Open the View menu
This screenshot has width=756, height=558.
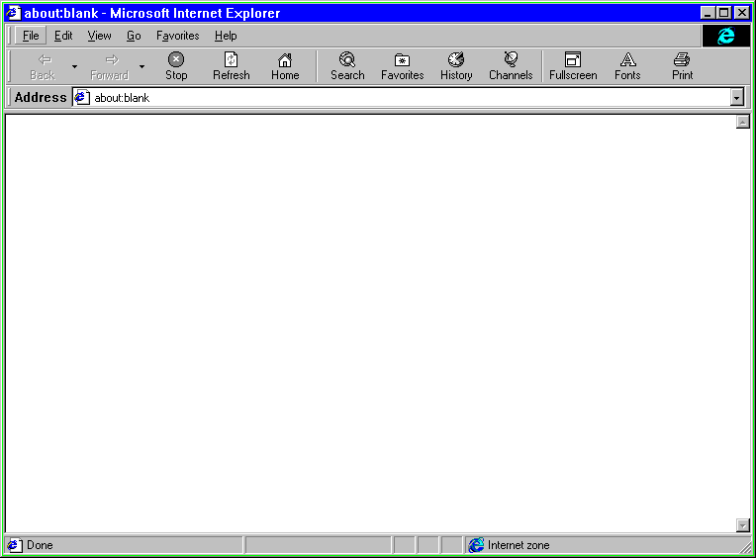(x=99, y=36)
